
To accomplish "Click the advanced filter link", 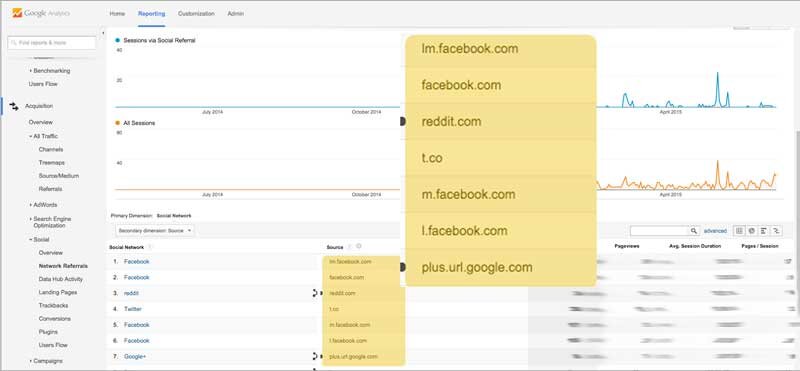I will coord(715,231).
